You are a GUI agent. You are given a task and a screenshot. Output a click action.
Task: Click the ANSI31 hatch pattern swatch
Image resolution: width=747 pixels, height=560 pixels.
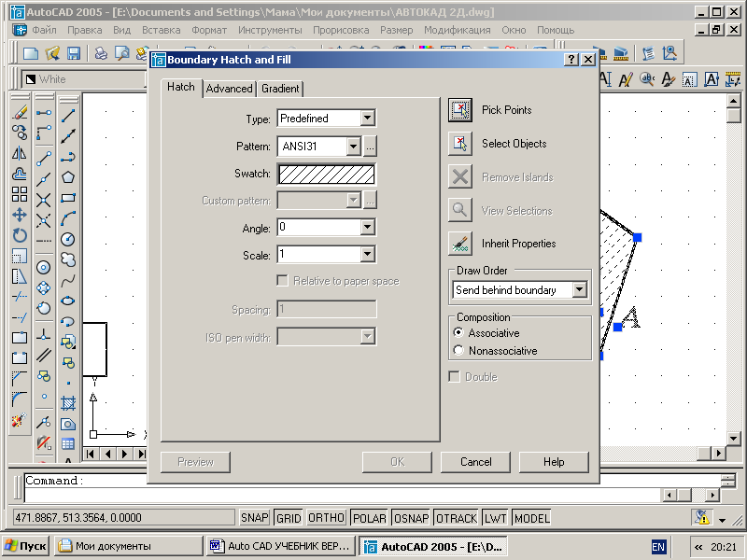pyautogui.click(x=326, y=174)
